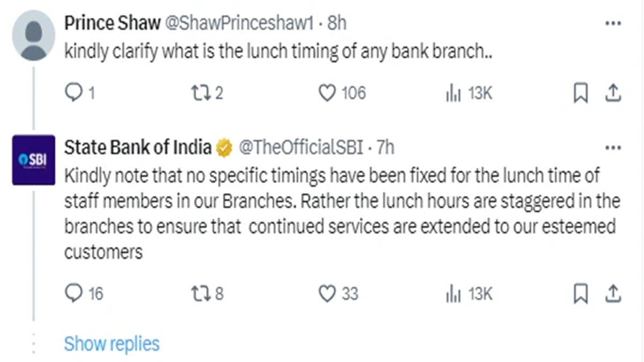The width and height of the screenshot is (644, 362).
Task: View analytics on Prince Shaw's tweet
Action: [453, 93]
